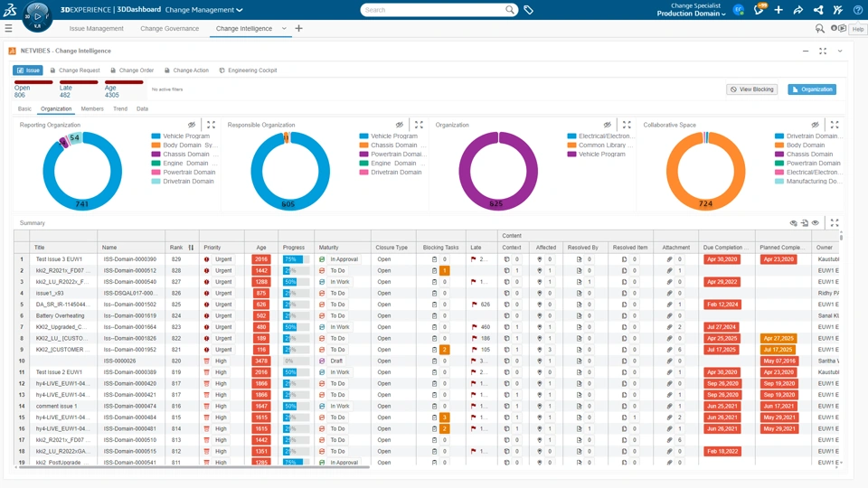Click the export icon in Summary header
The image size is (868, 488).
[805, 223]
